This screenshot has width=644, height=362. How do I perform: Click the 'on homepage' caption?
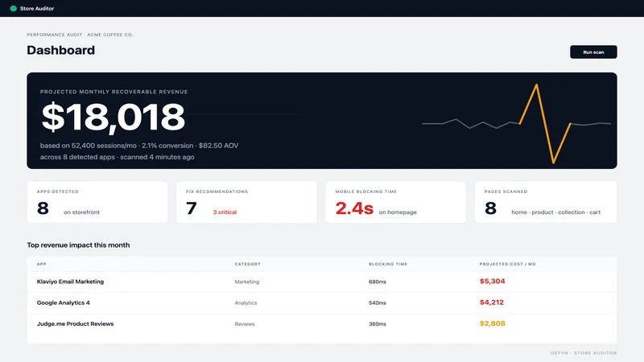point(398,212)
